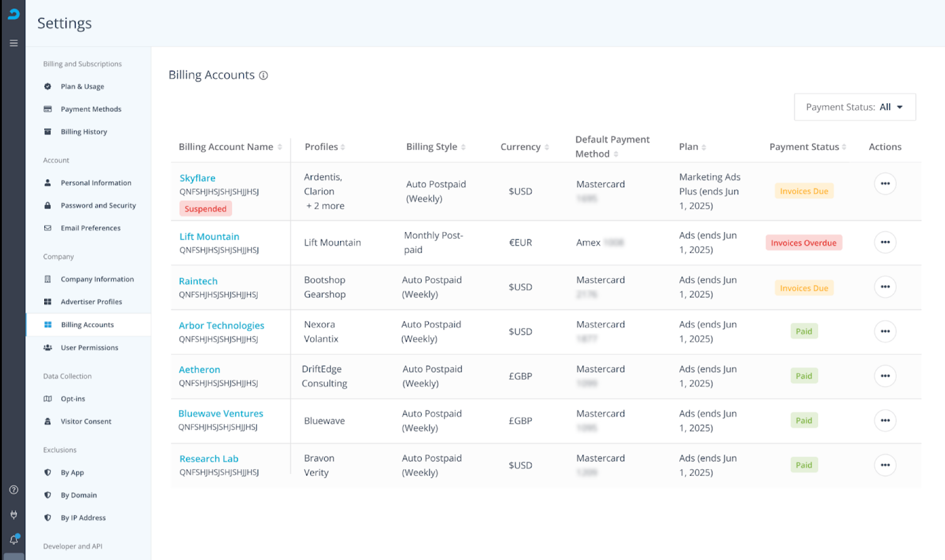Open Payment Methods in sidebar
Viewport: 945px width, 560px height.
click(91, 109)
